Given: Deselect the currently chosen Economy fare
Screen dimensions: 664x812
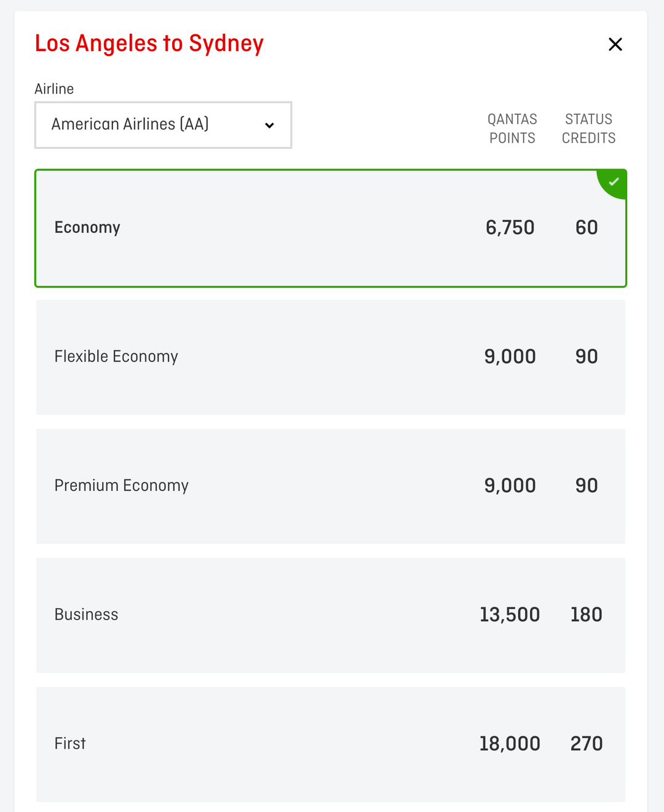Looking at the screenshot, I should (331, 227).
